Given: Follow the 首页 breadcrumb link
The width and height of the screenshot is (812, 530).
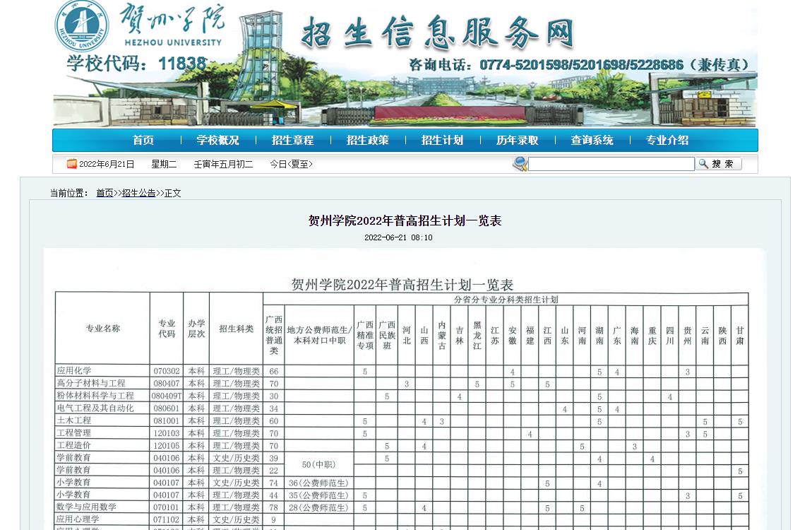Looking at the screenshot, I should [105, 193].
